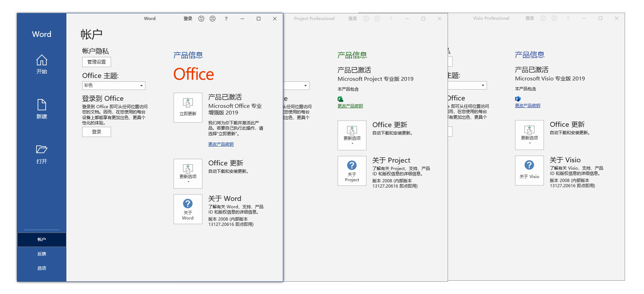
Task: Click the 帐户隐私 heading in Word
Action: 96,51
